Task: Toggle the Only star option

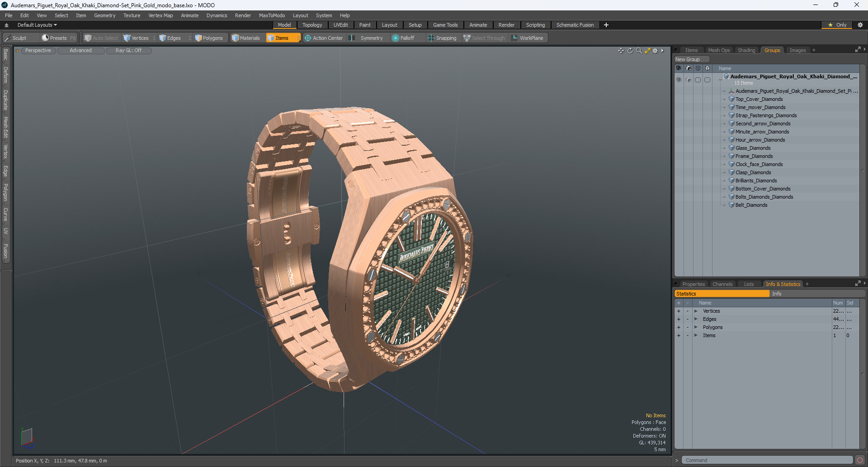Action: click(837, 25)
